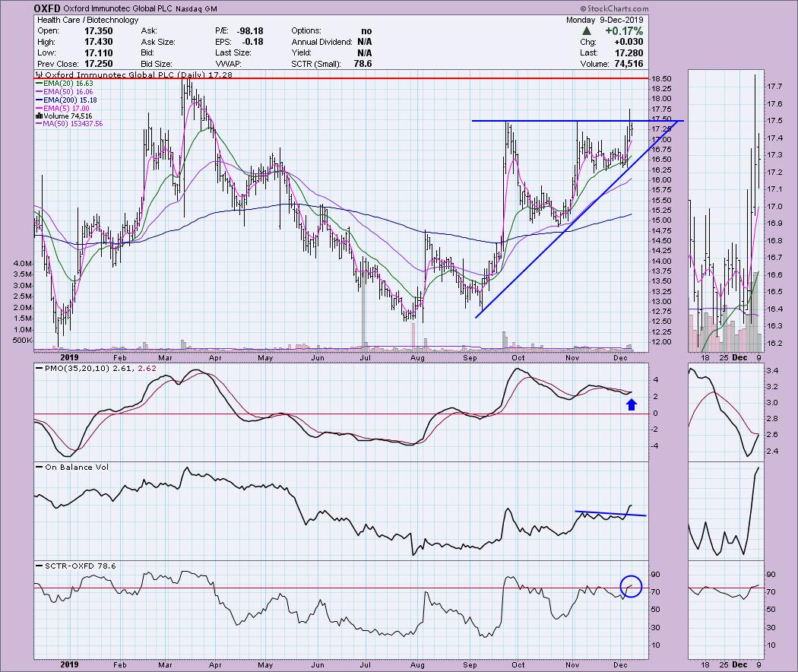Viewport: 798px width, 672px height.
Task: Click the 17.7 label on the zoomed mini chart axis
Action: [x=774, y=87]
